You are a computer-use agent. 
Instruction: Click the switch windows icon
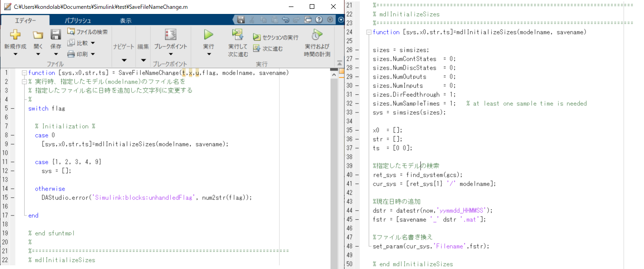coord(308,20)
